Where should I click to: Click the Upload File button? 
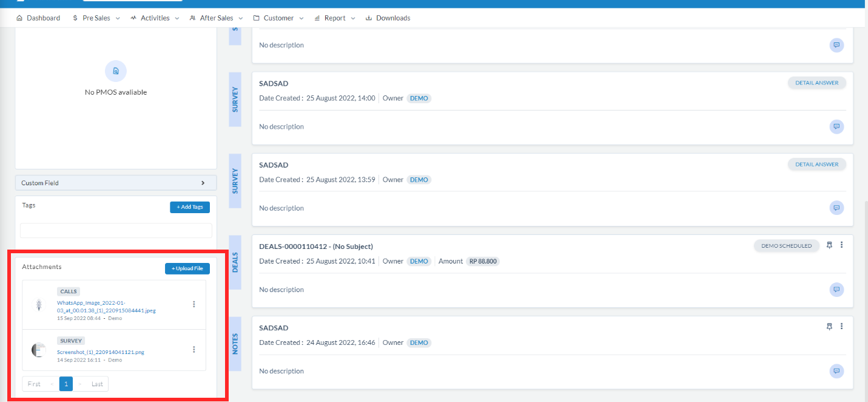(187, 268)
